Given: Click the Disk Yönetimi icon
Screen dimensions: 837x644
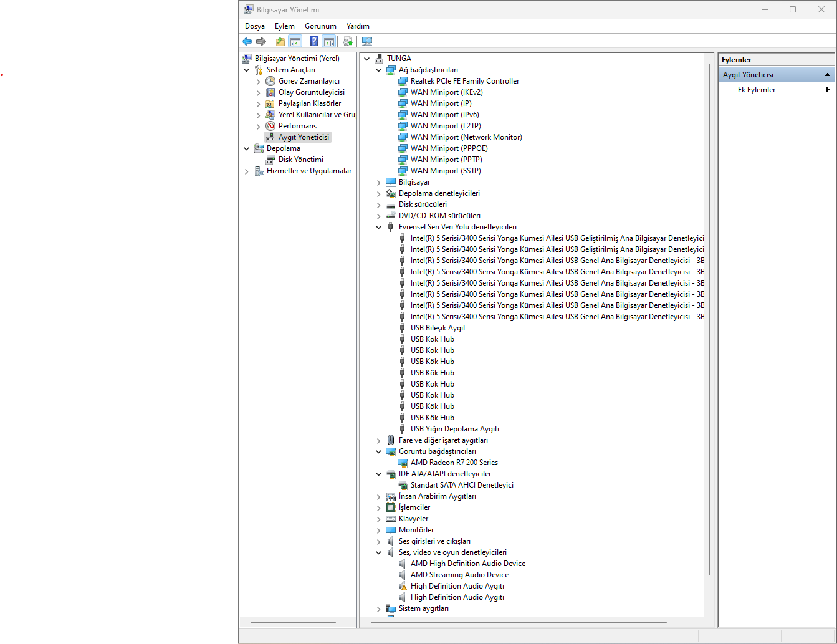Looking at the screenshot, I should 270,160.
